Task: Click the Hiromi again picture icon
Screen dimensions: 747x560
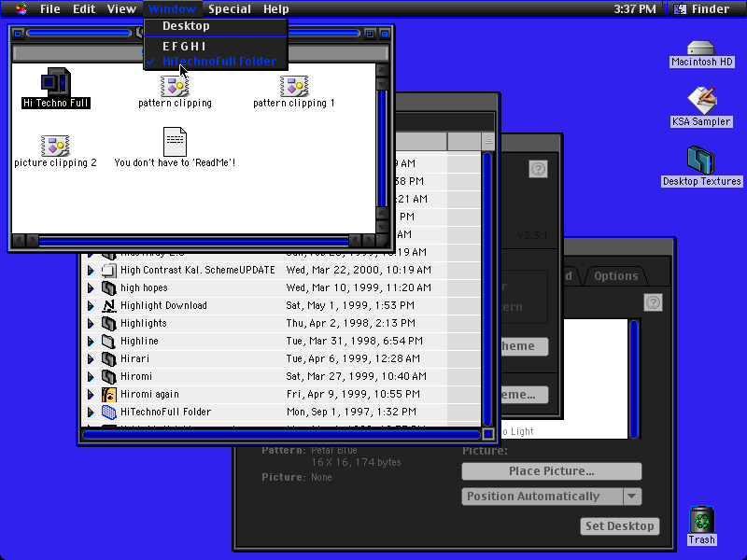Action: point(108,394)
